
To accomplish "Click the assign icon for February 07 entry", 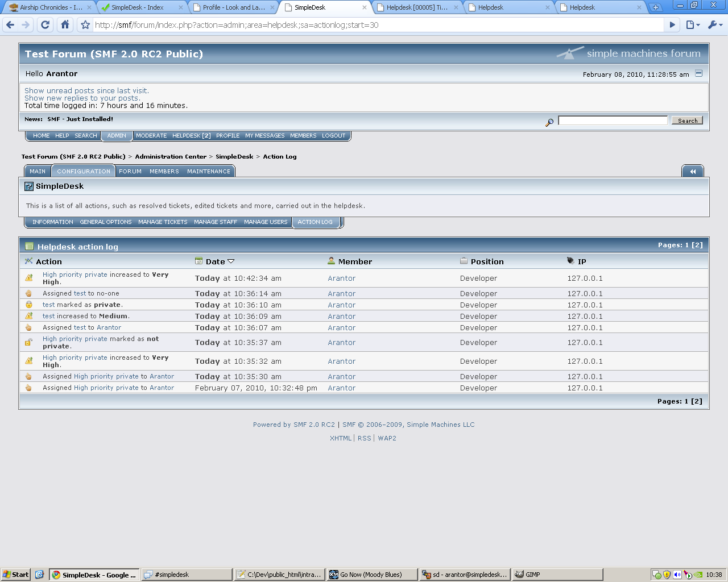I will (29, 388).
